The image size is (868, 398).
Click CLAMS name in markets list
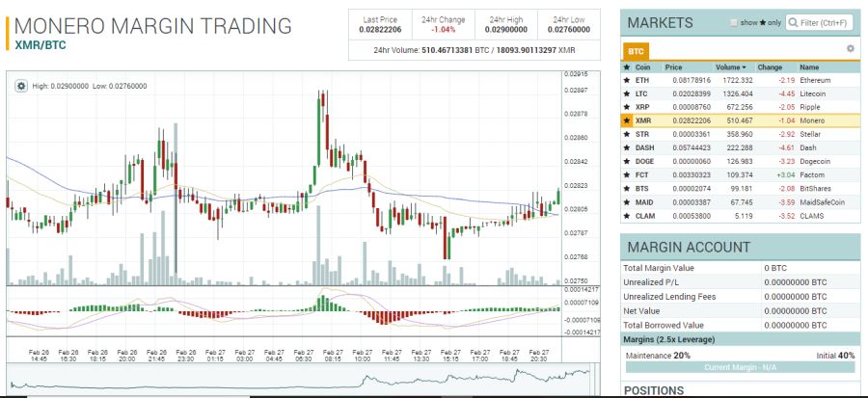813,216
